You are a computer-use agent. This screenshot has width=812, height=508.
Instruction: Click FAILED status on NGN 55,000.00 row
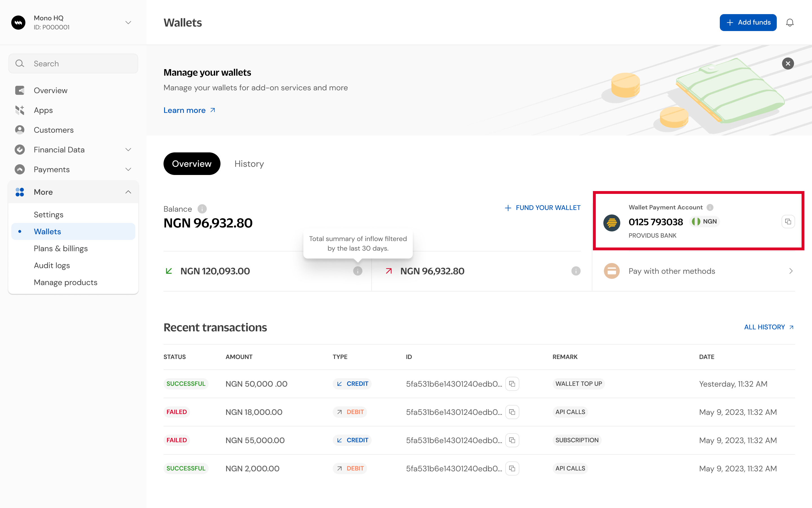click(x=176, y=440)
